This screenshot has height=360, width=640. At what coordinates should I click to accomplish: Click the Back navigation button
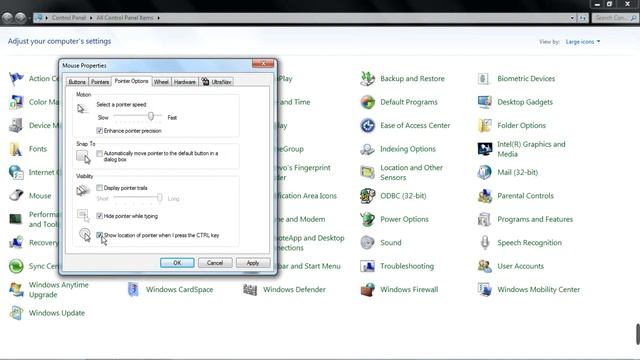[x=7, y=18]
